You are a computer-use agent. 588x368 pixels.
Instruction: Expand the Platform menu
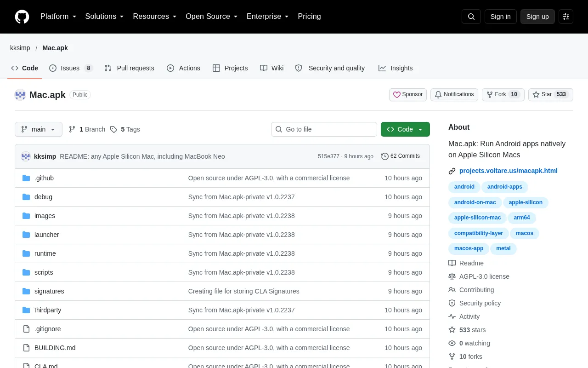(58, 17)
